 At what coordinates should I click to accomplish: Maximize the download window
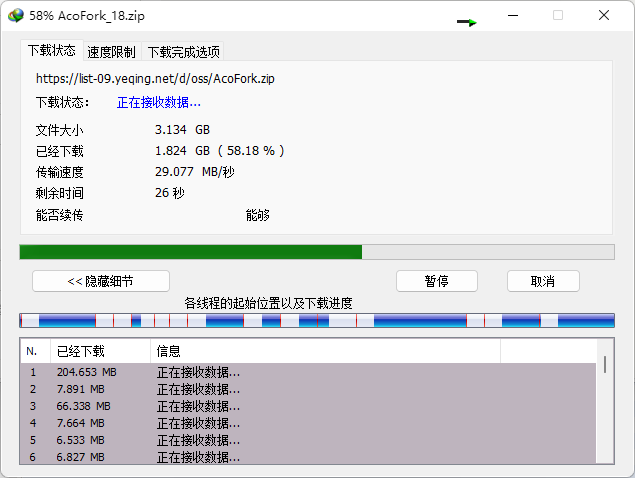(558, 16)
